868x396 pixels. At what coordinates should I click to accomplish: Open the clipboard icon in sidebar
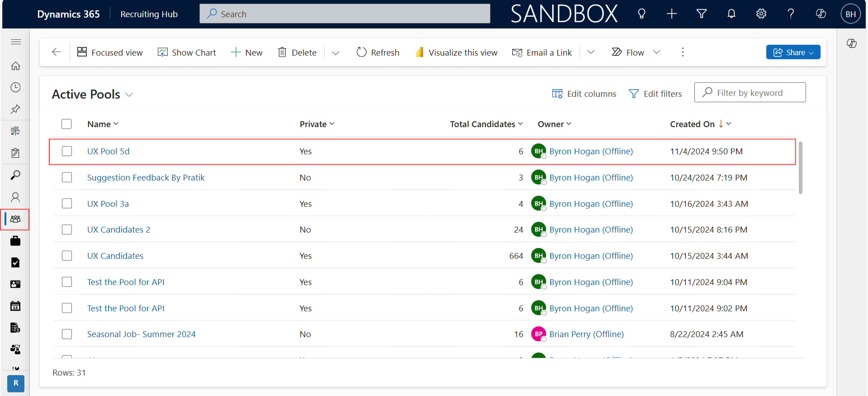[x=16, y=153]
